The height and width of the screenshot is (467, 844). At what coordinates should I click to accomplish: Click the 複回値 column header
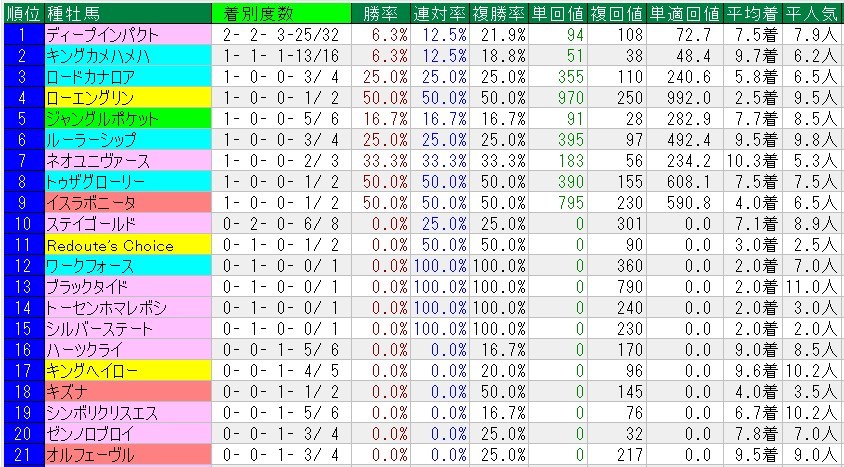coord(616,13)
